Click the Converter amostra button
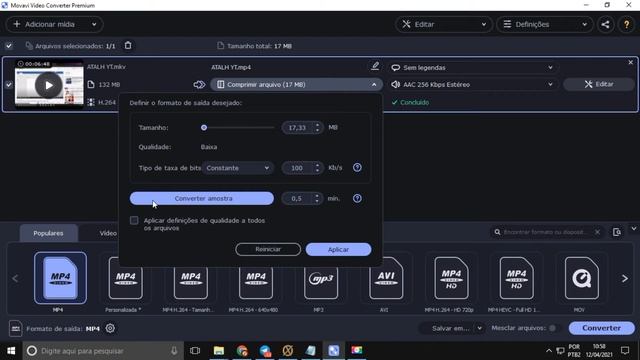The image size is (640, 360). 202,198
